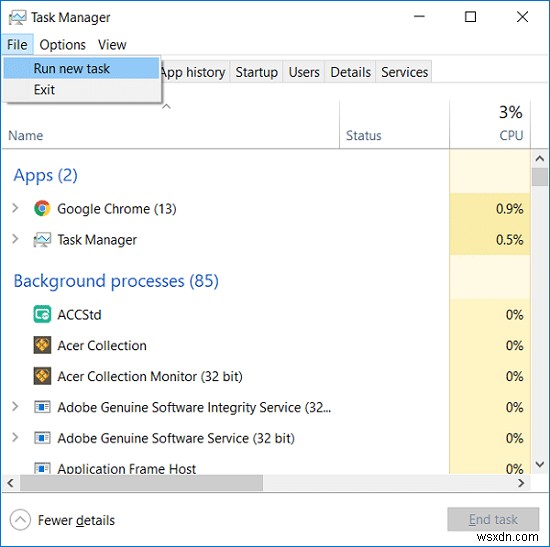Viewport: 550px width, 547px height.
Task: Click the horizontal scrollbar right arrow
Action: coord(522,483)
